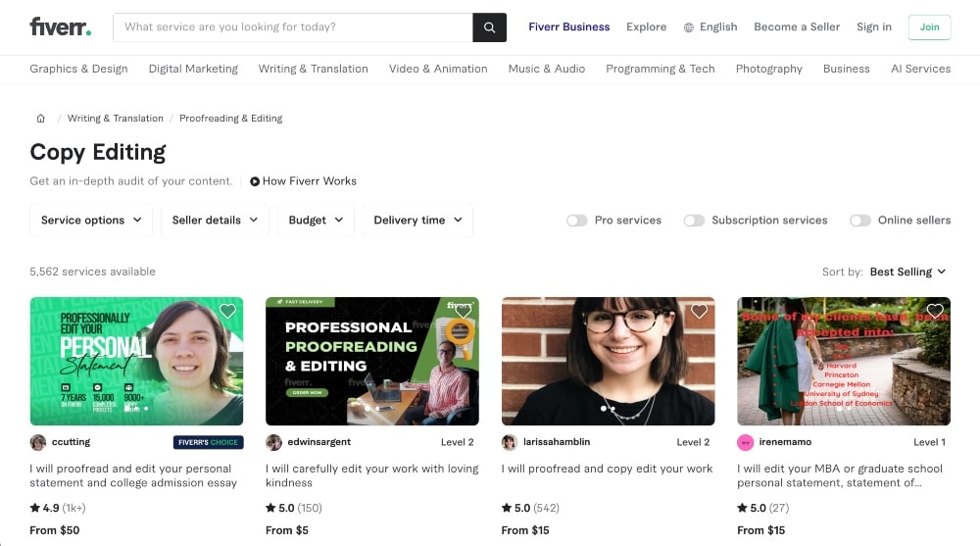Open gig 'I will proofread and edit your personal statement'

[x=133, y=476]
